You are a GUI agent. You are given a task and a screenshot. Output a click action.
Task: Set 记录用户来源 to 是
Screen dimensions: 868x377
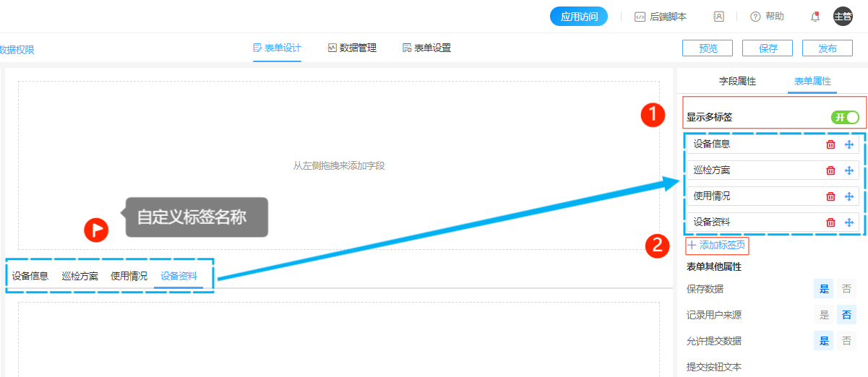point(823,315)
